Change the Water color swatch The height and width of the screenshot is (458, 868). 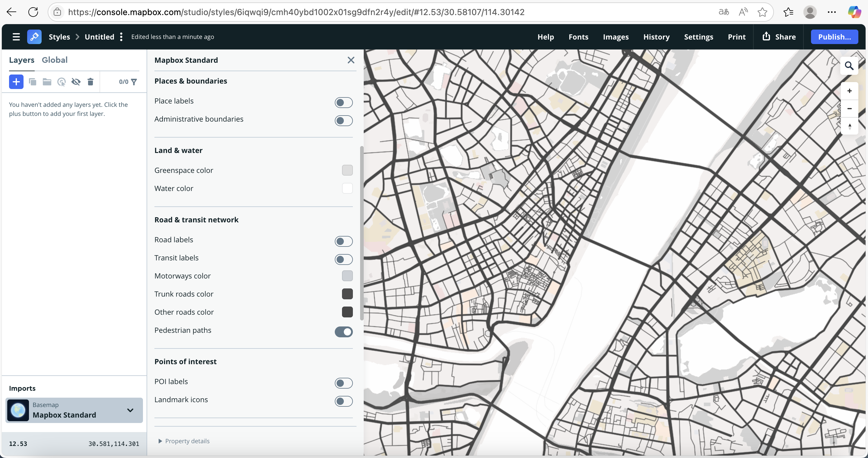(347, 188)
